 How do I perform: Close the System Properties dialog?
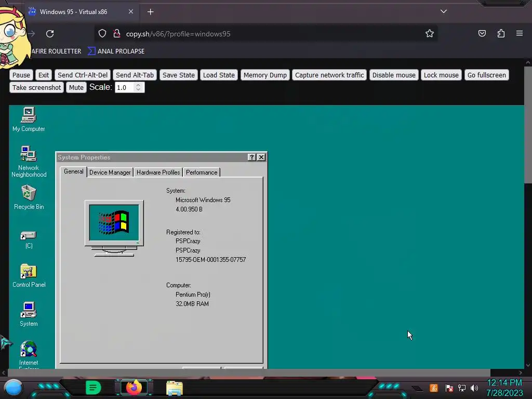tap(261, 157)
